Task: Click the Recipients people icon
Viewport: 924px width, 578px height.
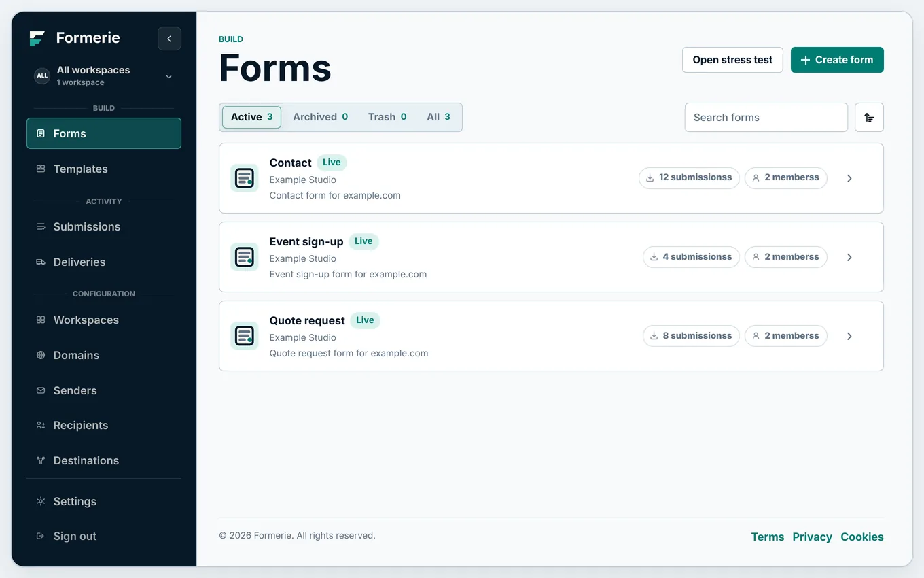Action: click(x=41, y=425)
